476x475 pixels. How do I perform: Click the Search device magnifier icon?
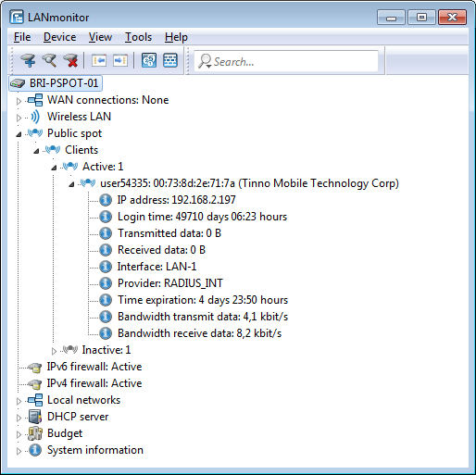pyautogui.click(x=49, y=60)
